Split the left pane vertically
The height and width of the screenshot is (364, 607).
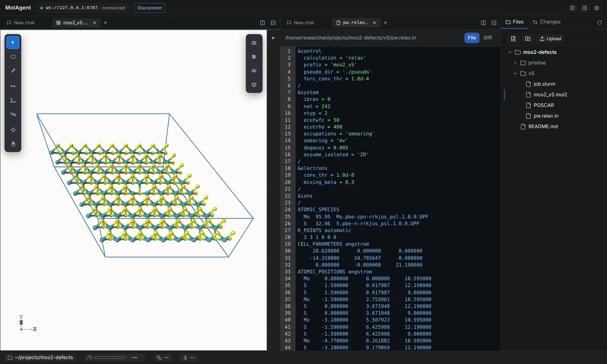(x=263, y=23)
